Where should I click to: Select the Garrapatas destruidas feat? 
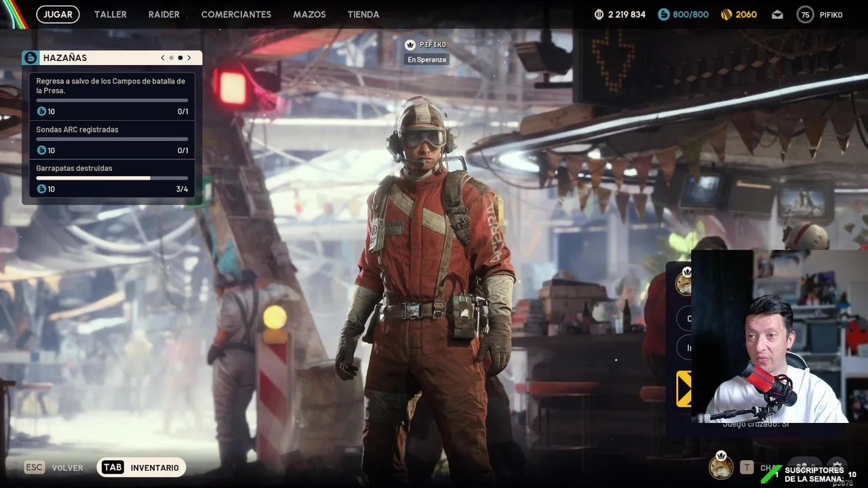[112, 178]
